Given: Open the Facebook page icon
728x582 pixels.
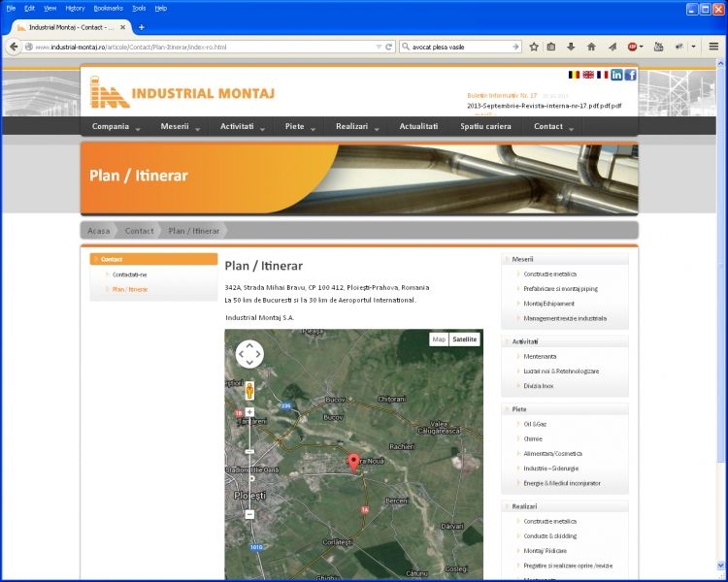Looking at the screenshot, I should pos(630,75).
